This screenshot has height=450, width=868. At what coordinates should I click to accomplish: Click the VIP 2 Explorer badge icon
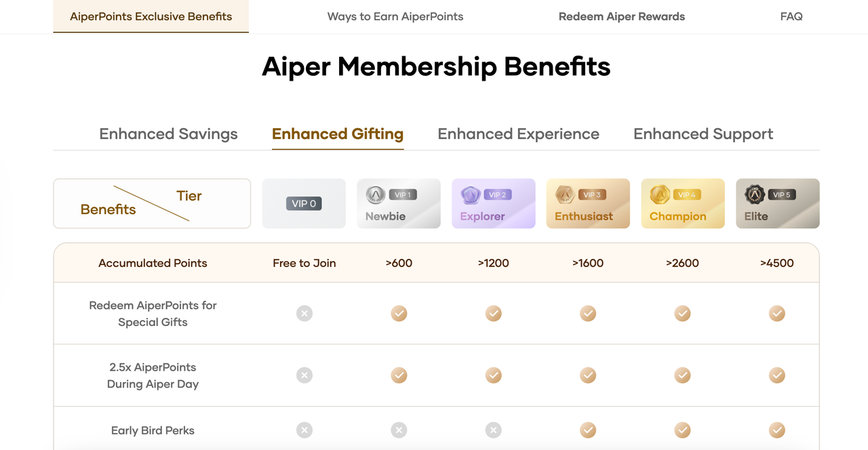(471, 195)
